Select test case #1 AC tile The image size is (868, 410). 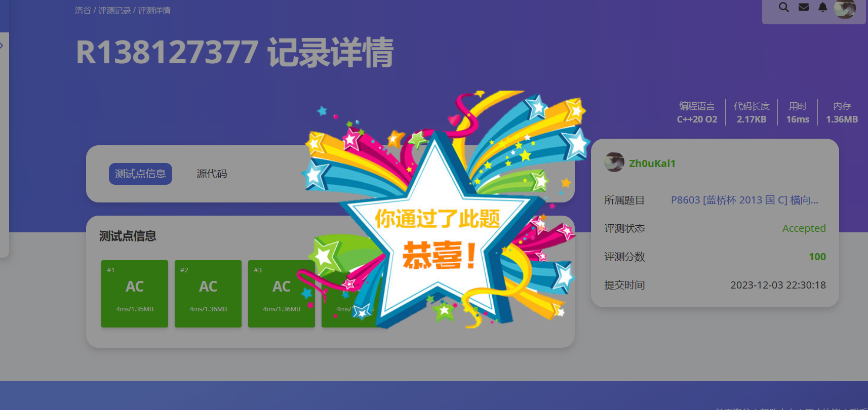tap(135, 294)
